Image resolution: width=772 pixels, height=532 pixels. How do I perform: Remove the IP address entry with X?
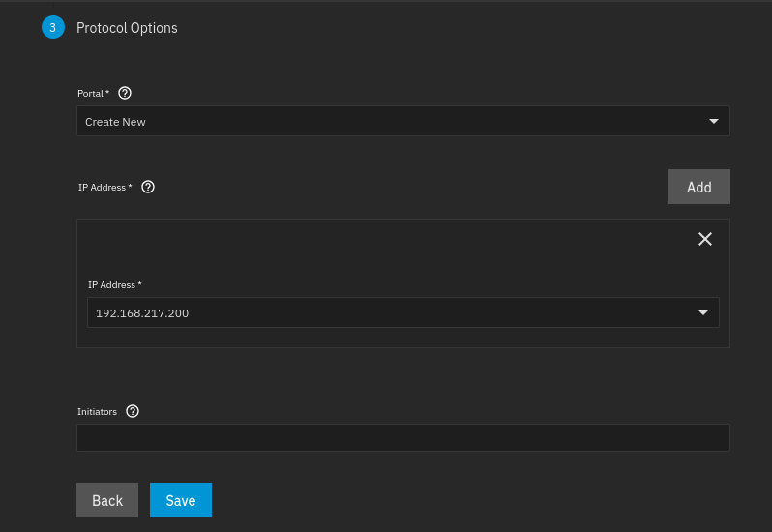(x=705, y=239)
